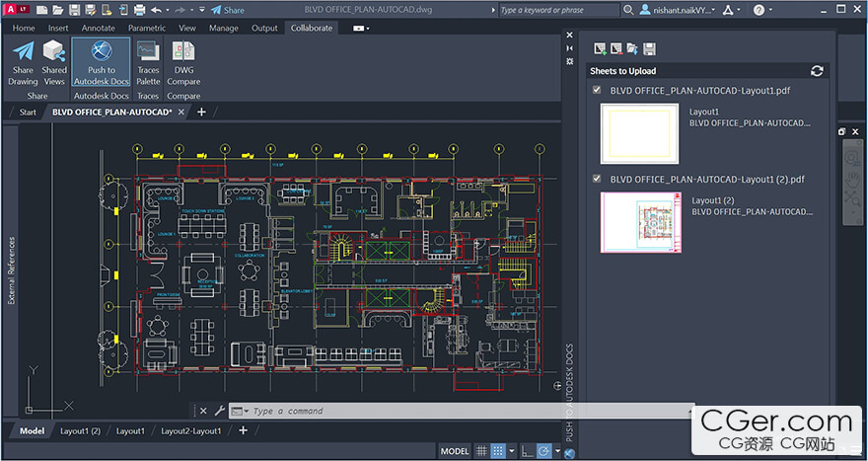Toggle polar tracking in status bar
The height and width of the screenshot is (461, 868).
[x=544, y=451]
